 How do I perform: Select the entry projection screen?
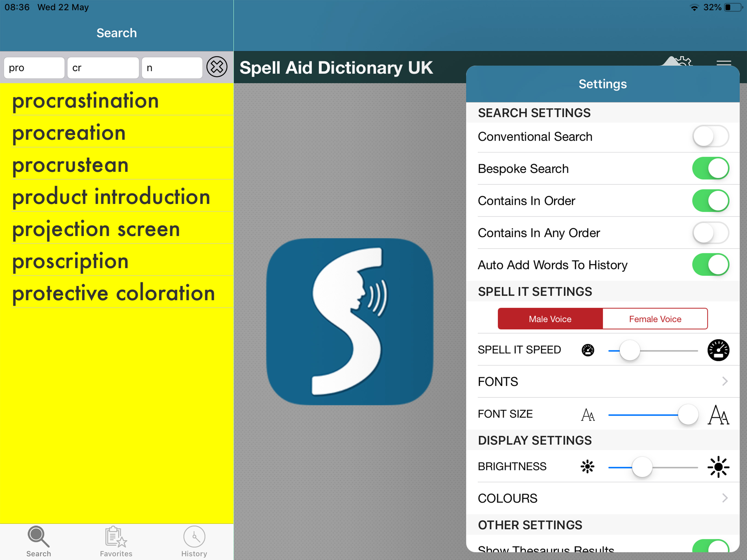tap(117, 228)
